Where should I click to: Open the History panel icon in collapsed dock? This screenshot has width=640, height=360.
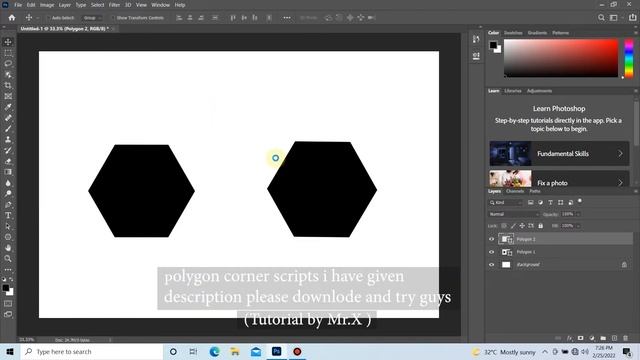[x=476, y=39]
